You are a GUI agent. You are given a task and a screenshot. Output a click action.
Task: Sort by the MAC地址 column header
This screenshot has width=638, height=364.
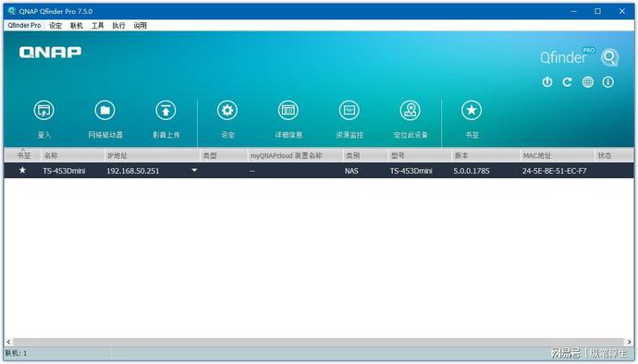[558, 155]
